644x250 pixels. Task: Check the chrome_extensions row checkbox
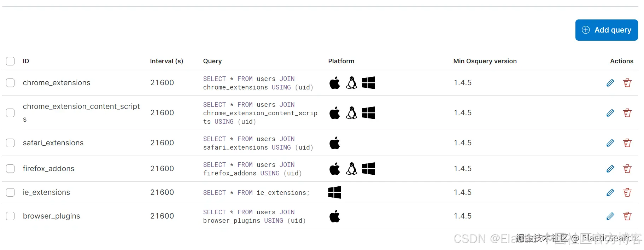tap(10, 83)
